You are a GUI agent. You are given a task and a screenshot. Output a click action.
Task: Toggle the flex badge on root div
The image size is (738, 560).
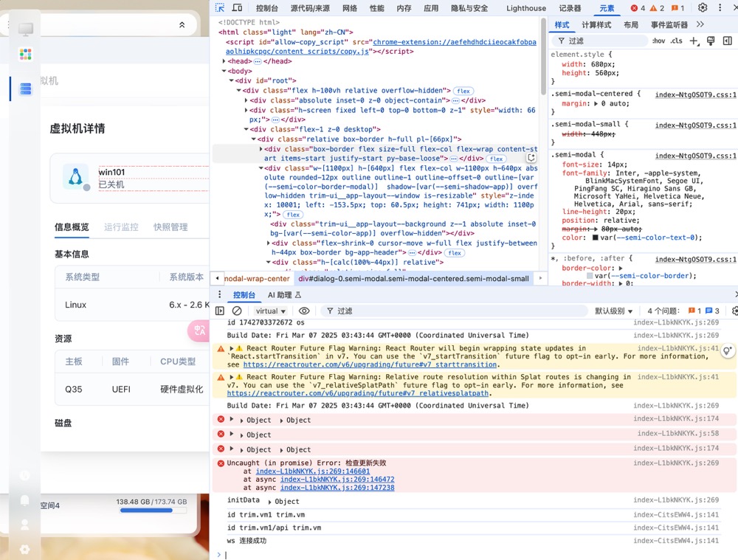(463, 91)
